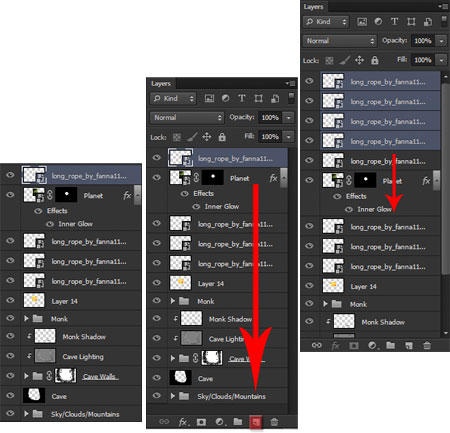Expand Monk group in right panel
450x433 pixels.
pyautogui.click(x=325, y=304)
